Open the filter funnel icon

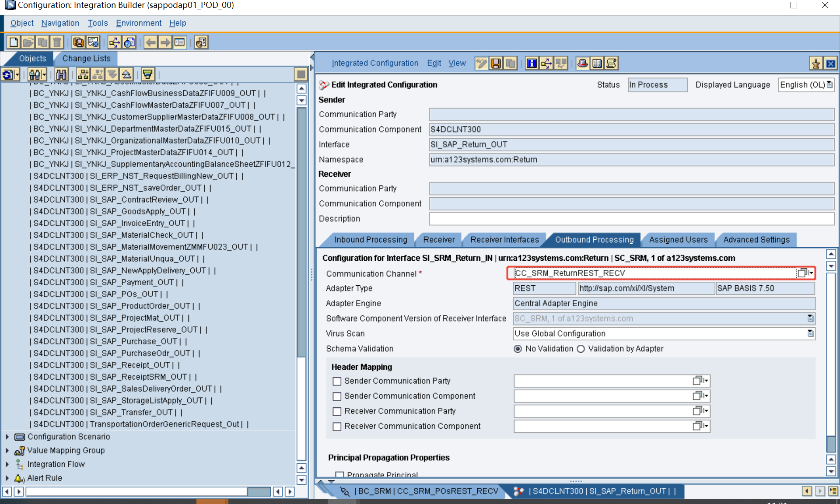(x=148, y=74)
